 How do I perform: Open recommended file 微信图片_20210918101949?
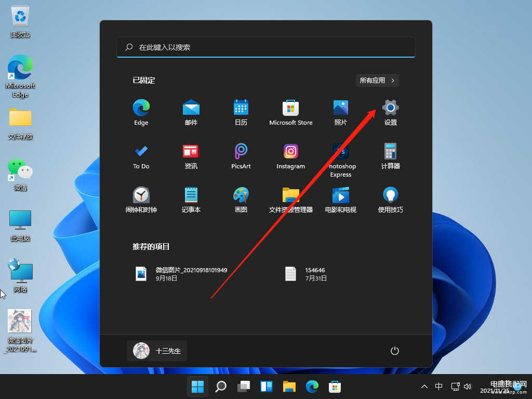pyautogui.click(x=181, y=274)
